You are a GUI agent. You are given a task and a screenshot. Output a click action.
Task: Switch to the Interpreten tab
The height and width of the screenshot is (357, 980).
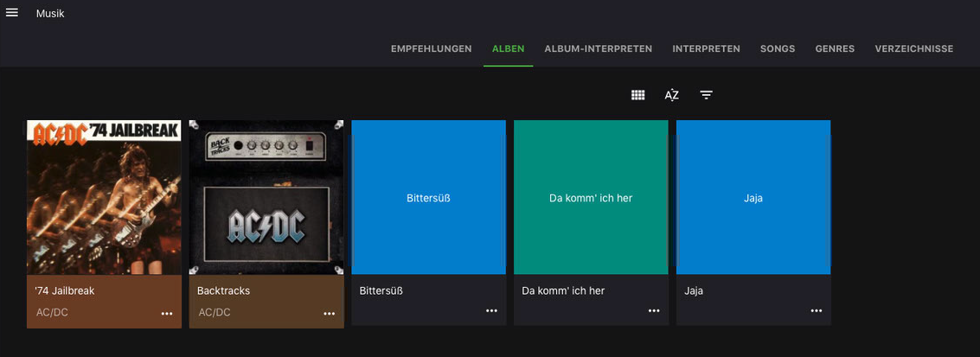pyautogui.click(x=707, y=48)
